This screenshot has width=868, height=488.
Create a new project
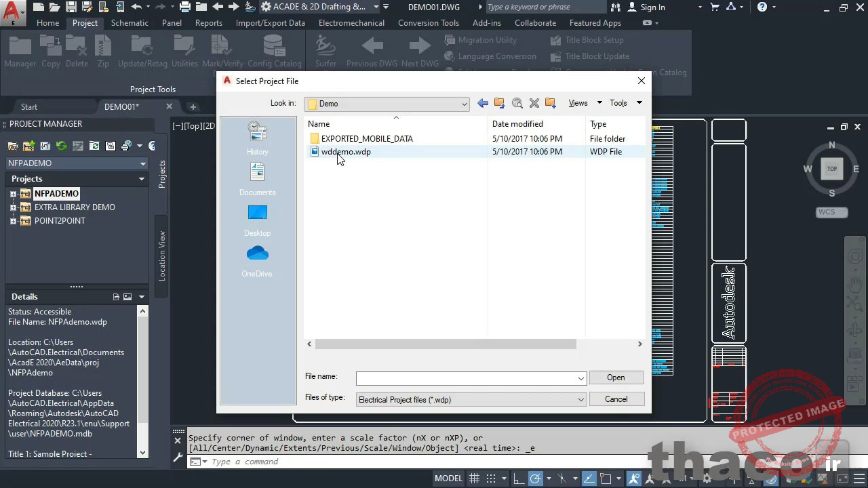[x=28, y=146]
